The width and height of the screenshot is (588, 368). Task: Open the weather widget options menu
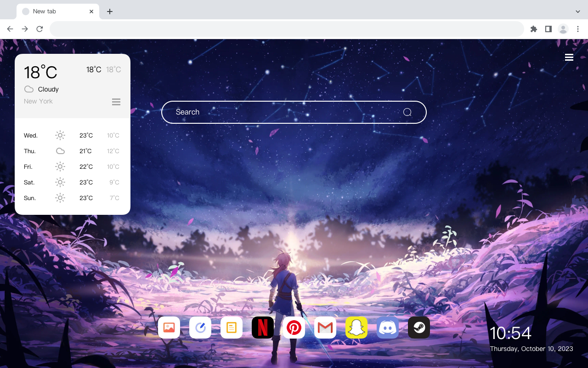pyautogui.click(x=116, y=102)
